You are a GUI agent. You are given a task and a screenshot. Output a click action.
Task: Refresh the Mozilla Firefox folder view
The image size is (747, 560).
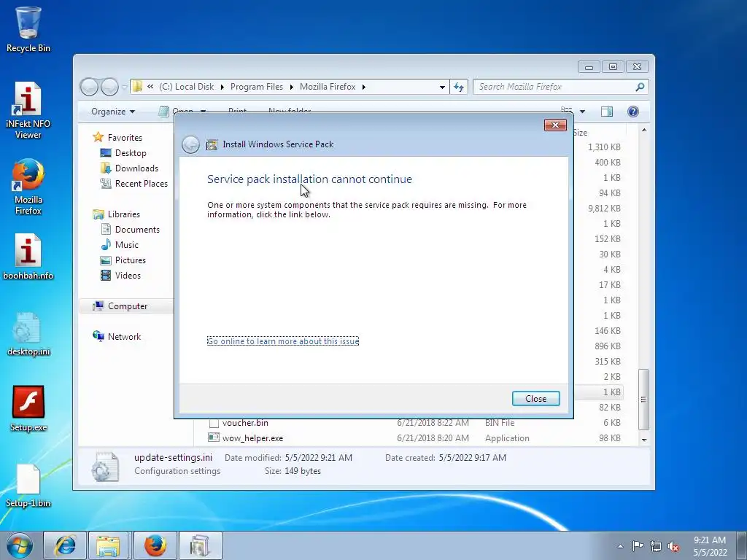click(x=459, y=87)
